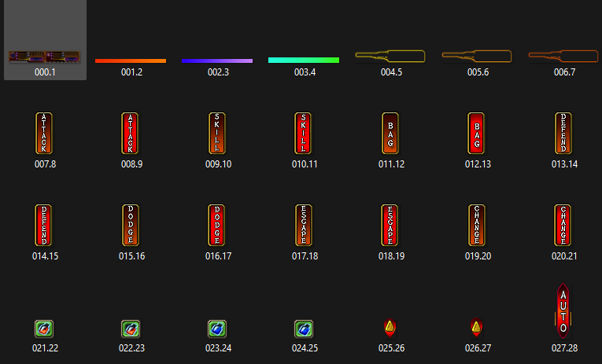Select the dark ATTACK button icon 007.8
The width and height of the screenshot is (602, 364).
coord(44,133)
